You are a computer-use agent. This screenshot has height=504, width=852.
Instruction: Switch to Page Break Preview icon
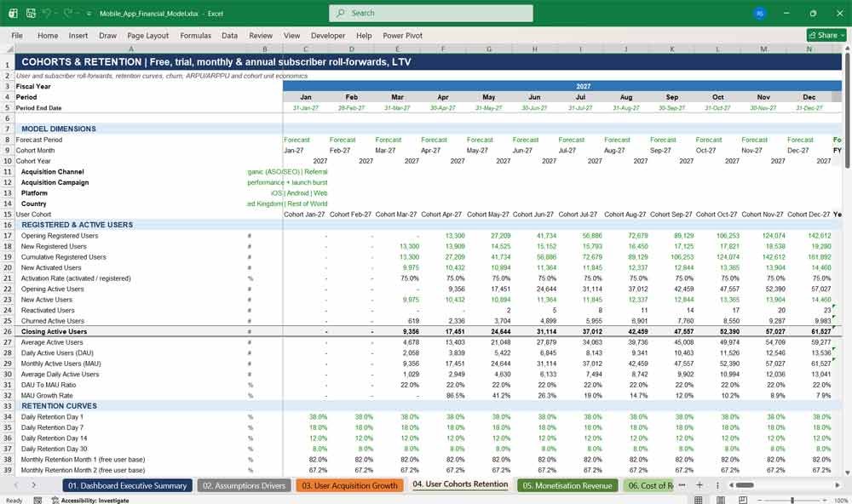pyautogui.click(x=743, y=500)
